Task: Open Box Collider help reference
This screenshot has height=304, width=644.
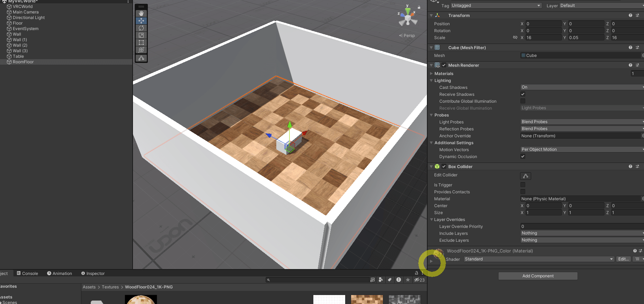Action: click(x=630, y=167)
